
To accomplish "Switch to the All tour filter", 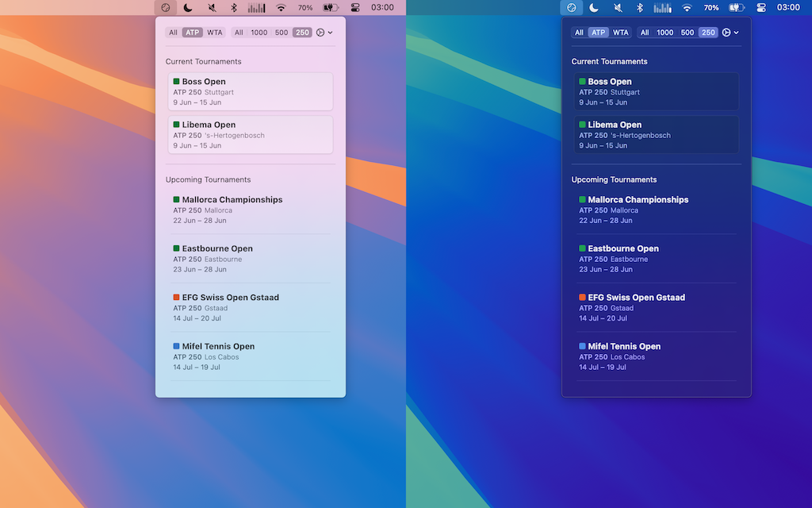I will [174, 32].
